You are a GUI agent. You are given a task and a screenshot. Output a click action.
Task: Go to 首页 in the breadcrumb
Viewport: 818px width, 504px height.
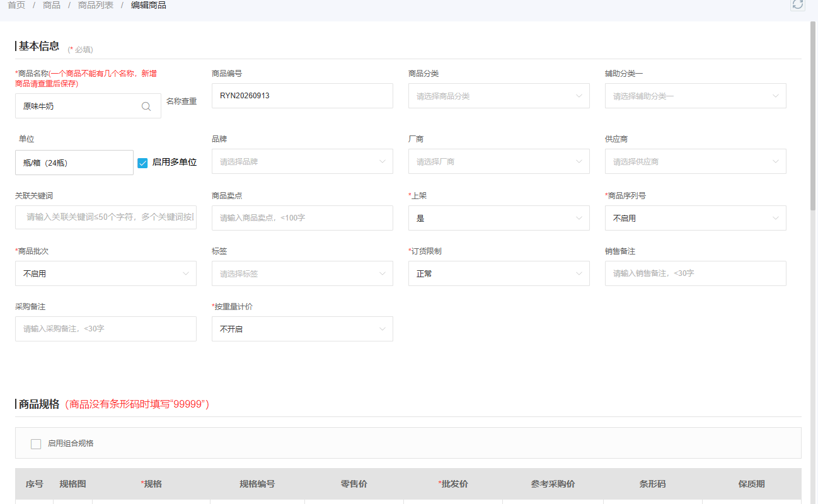coord(16,5)
